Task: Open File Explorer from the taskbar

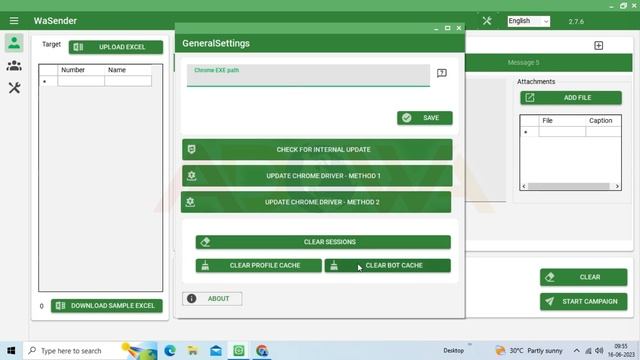Action: pos(193,351)
